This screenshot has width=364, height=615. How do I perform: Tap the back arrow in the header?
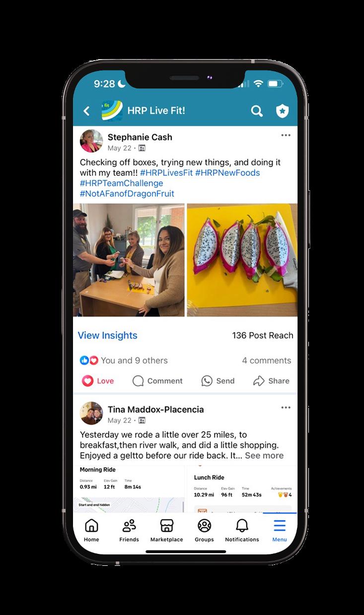pos(86,111)
